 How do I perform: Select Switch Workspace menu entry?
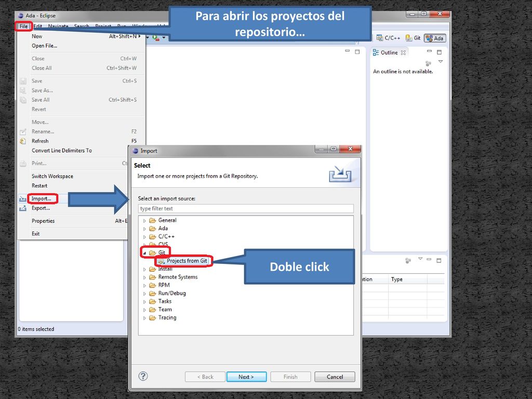click(x=52, y=176)
